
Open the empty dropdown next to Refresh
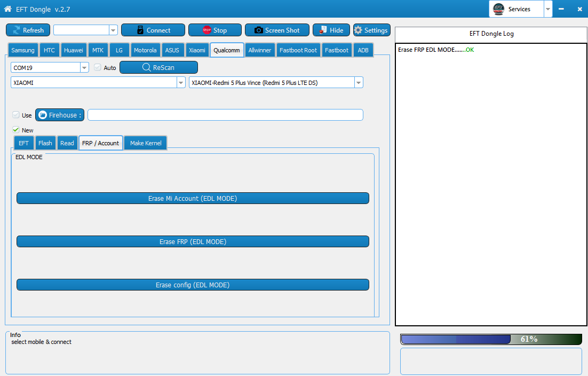click(x=113, y=30)
